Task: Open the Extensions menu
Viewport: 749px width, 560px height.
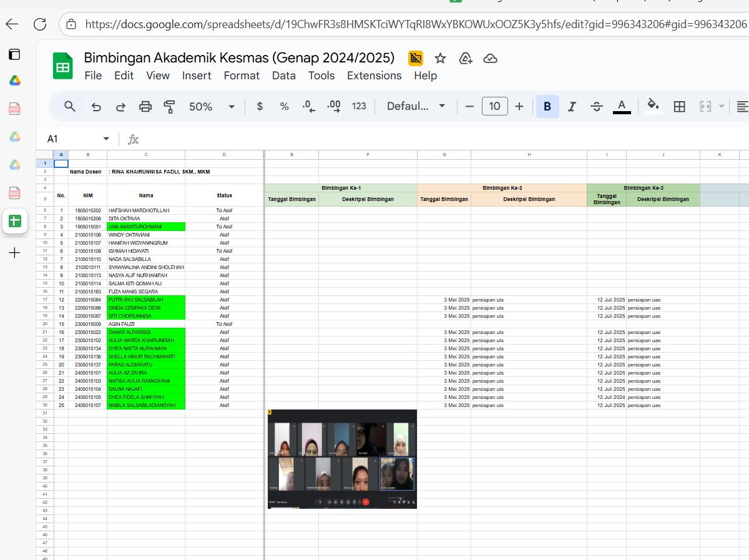Action: (374, 76)
